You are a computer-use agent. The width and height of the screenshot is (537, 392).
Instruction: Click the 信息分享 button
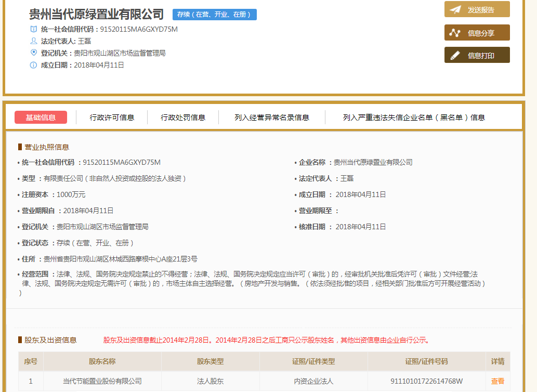[477, 32]
